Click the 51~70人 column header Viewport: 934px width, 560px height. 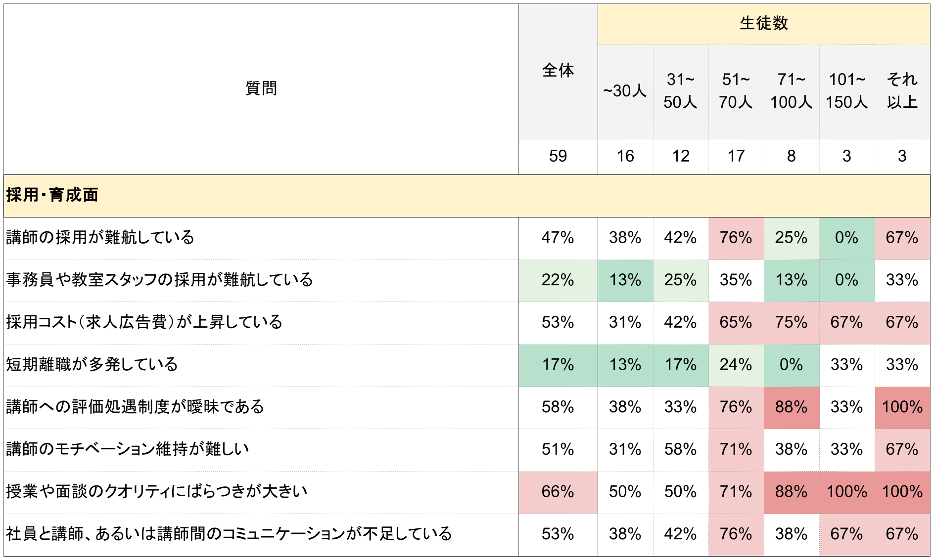pos(736,91)
